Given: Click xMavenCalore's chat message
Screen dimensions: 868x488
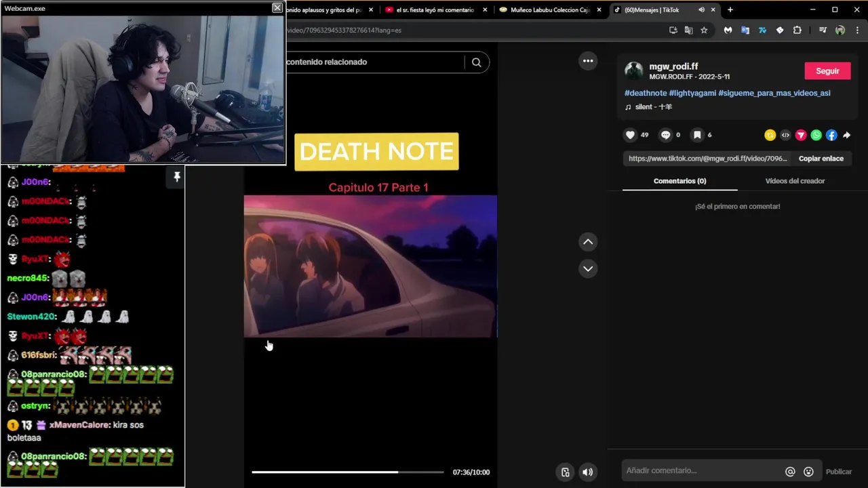Looking at the screenshot, I should pos(75,430).
